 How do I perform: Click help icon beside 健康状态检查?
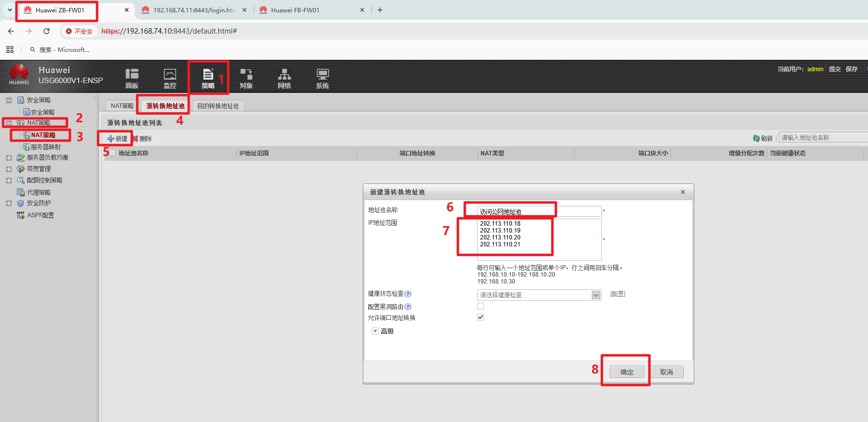pos(408,294)
